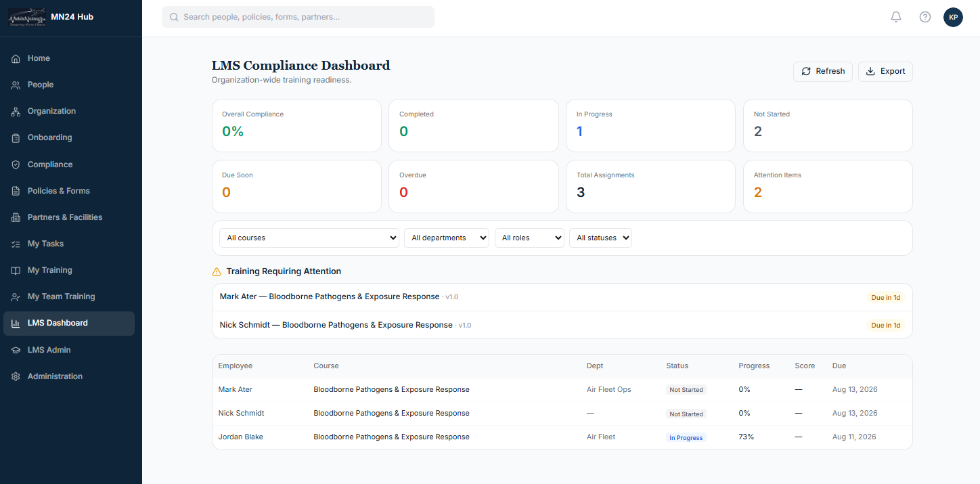Click the Home house icon in sidebar
This screenshot has height=484, width=980.
[16, 59]
